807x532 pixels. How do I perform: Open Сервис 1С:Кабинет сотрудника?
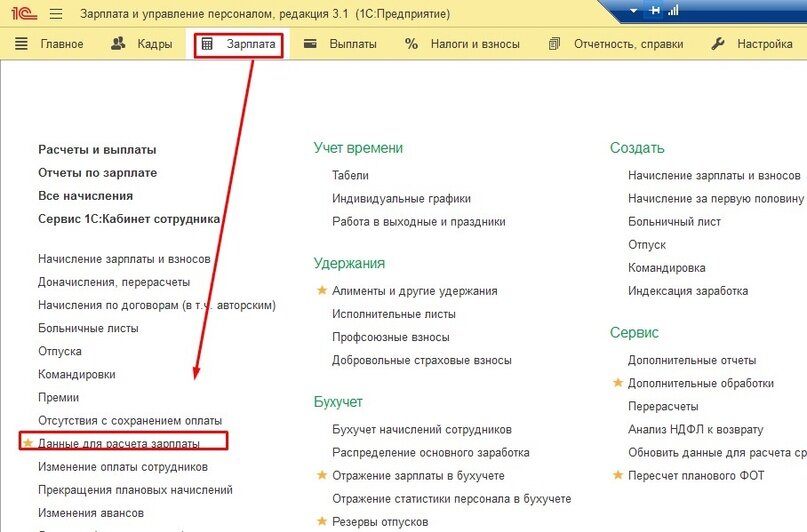point(129,219)
